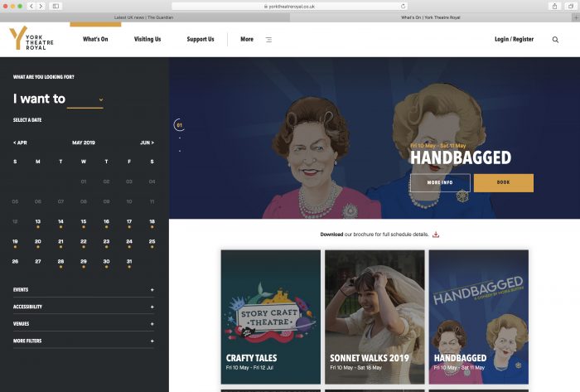Open the Safari share icon

tap(554, 6)
